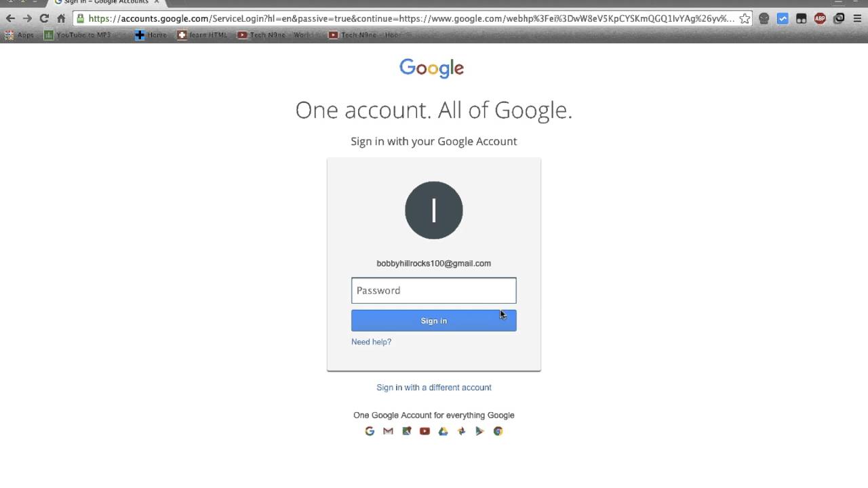Click the YouTube icon in the Google services row
Image resolution: width=868 pixels, height=488 pixels.
click(425, 431)
